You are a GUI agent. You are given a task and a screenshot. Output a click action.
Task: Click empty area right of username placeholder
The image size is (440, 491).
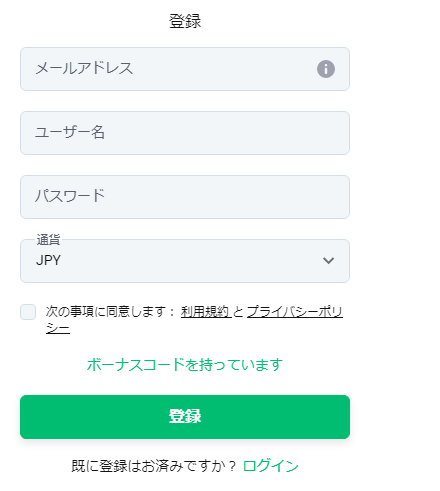(x=227, y=133)
